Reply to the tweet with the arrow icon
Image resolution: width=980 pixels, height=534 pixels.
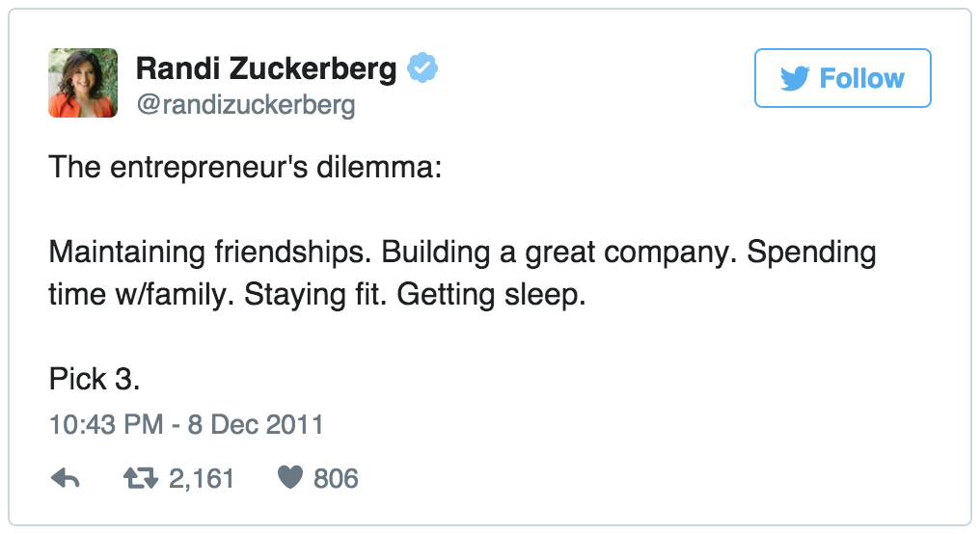click(65, 478)
